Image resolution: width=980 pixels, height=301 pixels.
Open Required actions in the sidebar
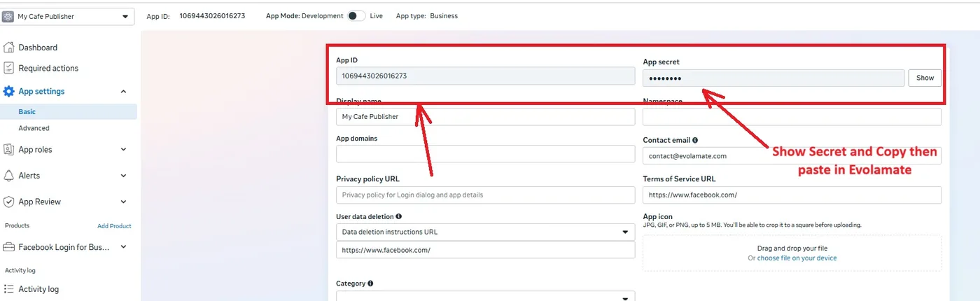pyautogui.click(x=48, y=68)
